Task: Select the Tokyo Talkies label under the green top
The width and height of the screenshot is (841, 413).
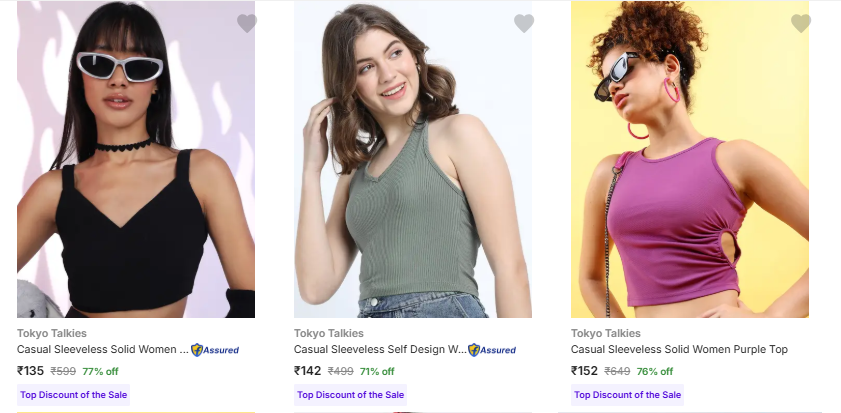Action: [329, 333]
